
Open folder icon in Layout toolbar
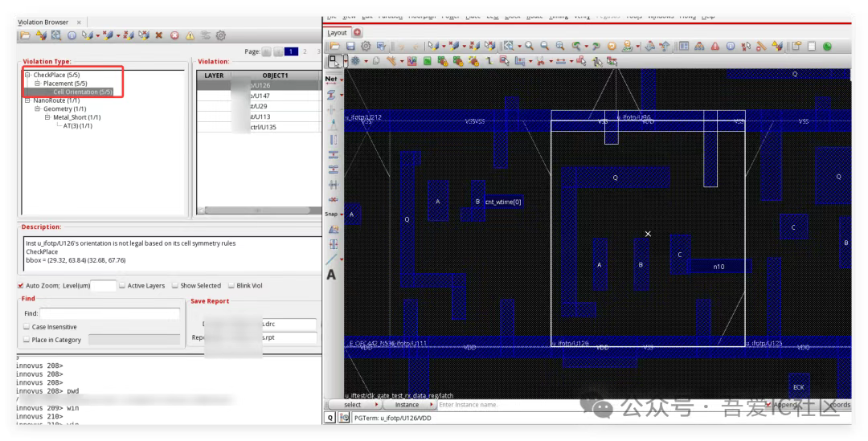[x=335, y=47]
